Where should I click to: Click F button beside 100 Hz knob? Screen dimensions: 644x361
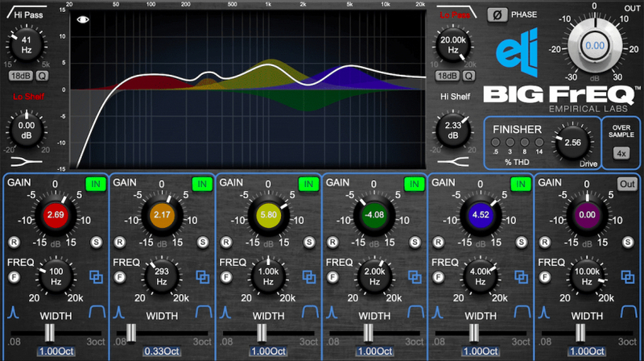[x=14, y=277]
